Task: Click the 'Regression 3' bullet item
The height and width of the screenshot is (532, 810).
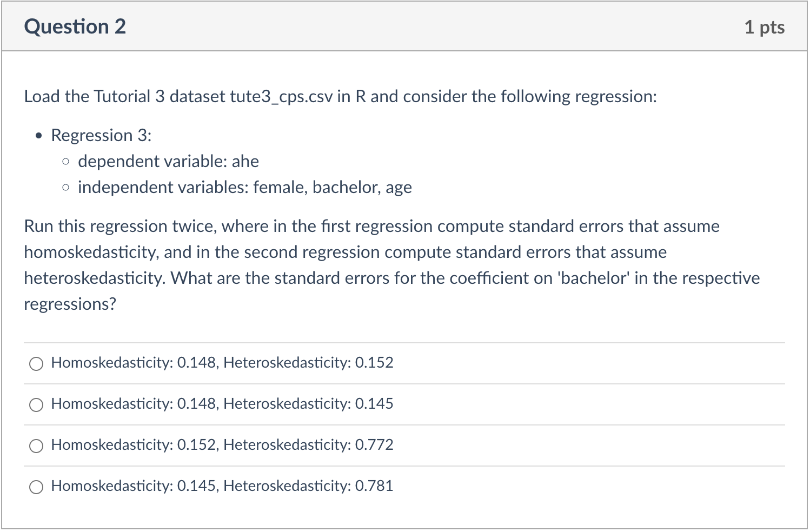Action: coord(101,135)
